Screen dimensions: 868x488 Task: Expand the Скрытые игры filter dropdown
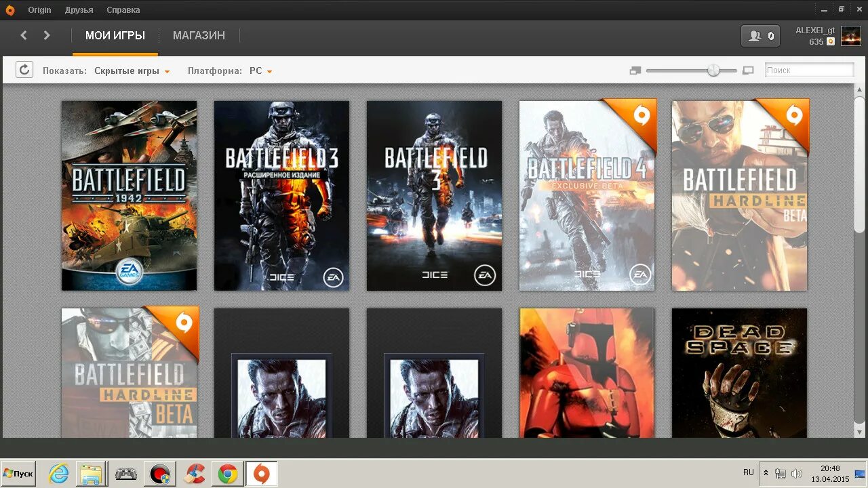pos(132,70)
